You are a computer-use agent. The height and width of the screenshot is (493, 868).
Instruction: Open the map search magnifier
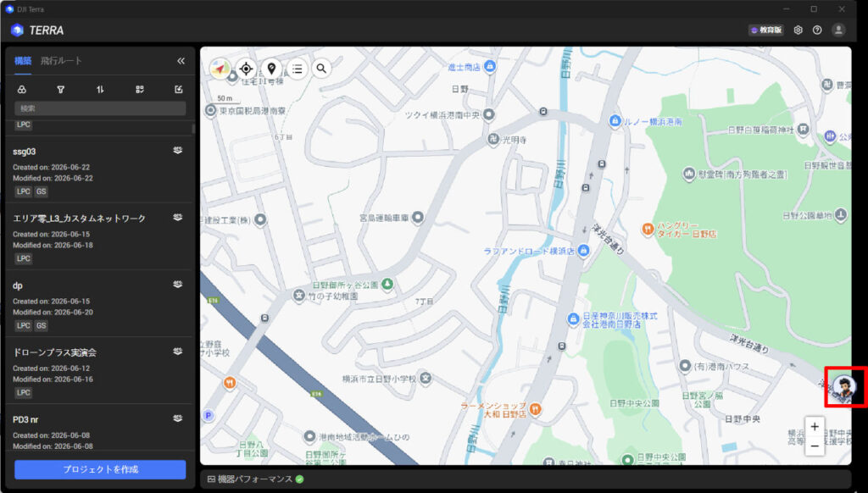coord(321,68)
